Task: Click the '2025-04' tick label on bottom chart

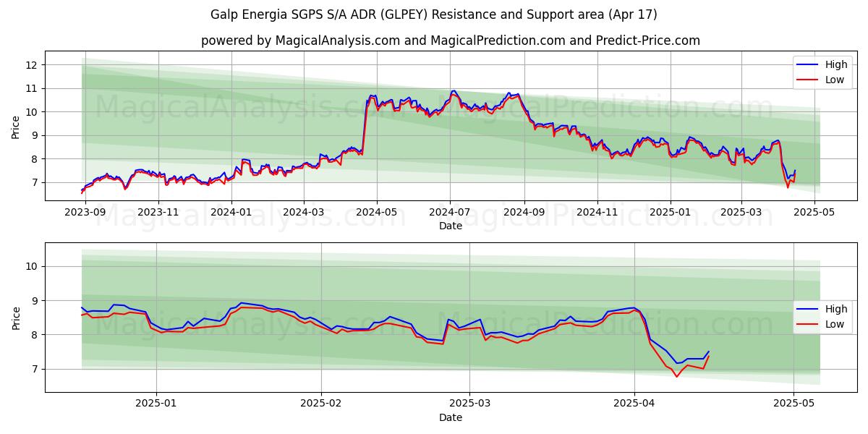Action: 634,404
